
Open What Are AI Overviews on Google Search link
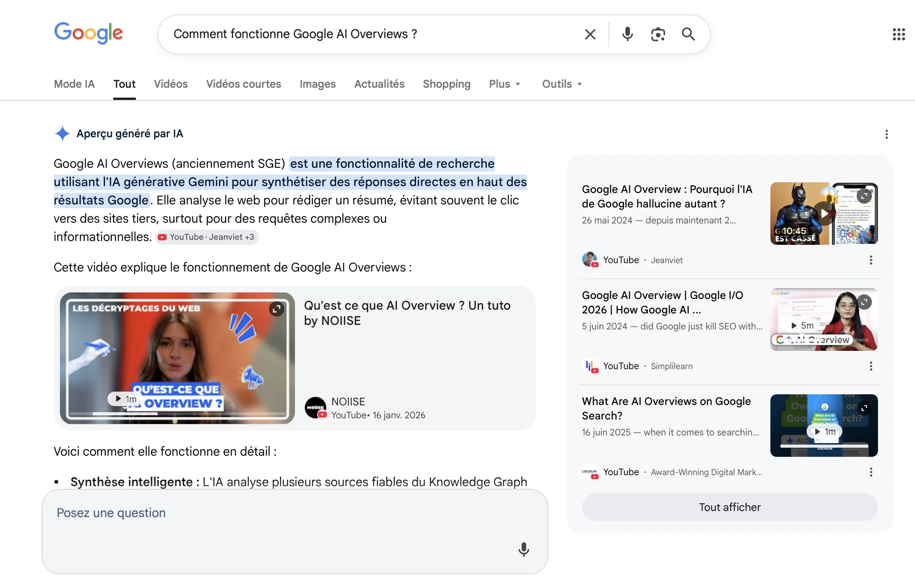[x=666, y=408]
